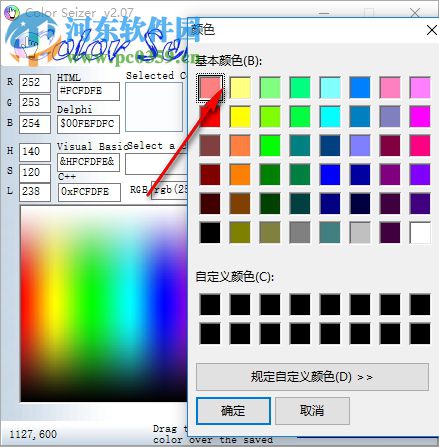The height and width of the screenshot is (447, 439).
Task: Choose the hot pink swatch in third row
Action: click(x=420, y=146)
